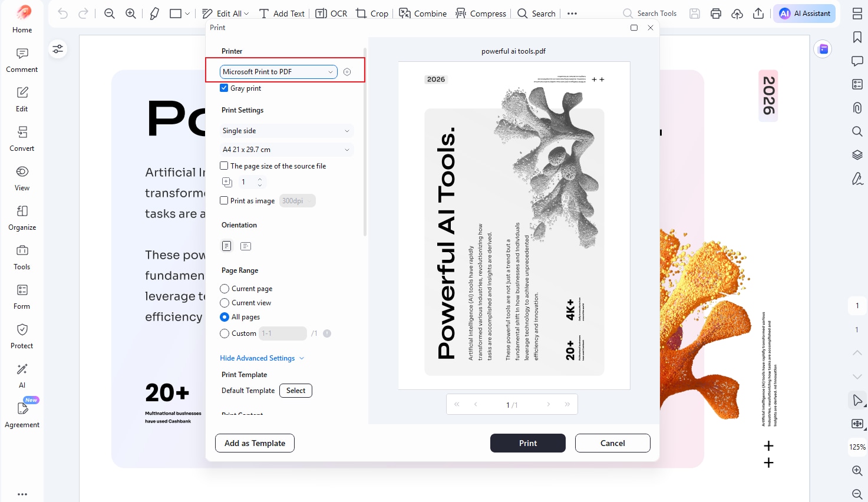This screenshot has height=502, width=868.
Task: Select the highlighter pen tool
Action: 154,13
